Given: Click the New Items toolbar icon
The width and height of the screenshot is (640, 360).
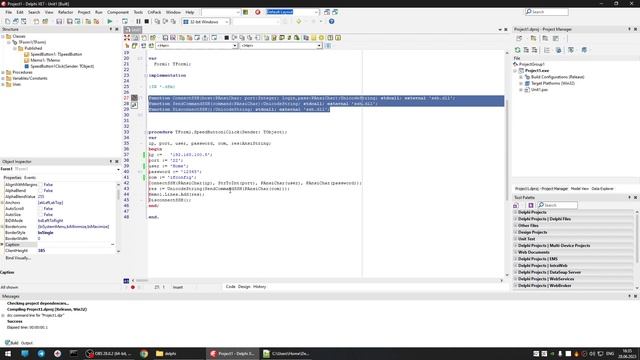Looking at the screenshot, I should [x=8, y=21].
